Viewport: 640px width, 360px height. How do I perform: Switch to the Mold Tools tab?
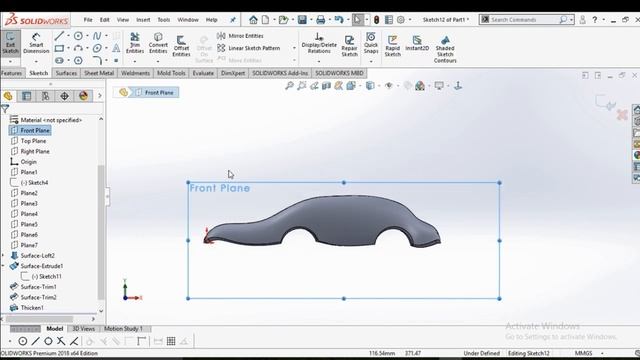(x=171, y=73)
